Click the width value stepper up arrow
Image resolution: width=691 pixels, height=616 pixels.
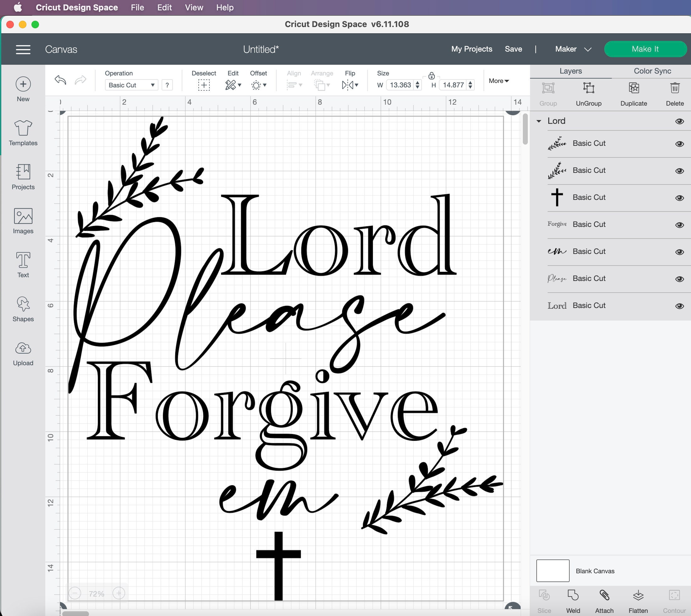417,83
